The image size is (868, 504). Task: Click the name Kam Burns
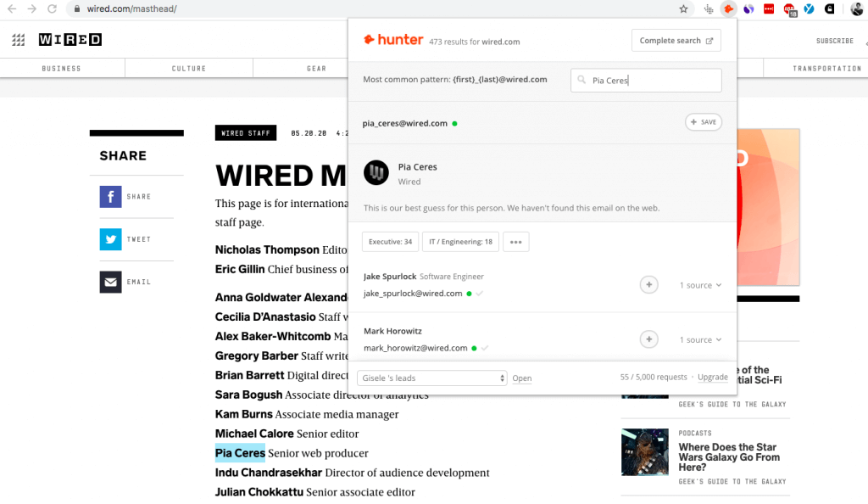(244, 414)
